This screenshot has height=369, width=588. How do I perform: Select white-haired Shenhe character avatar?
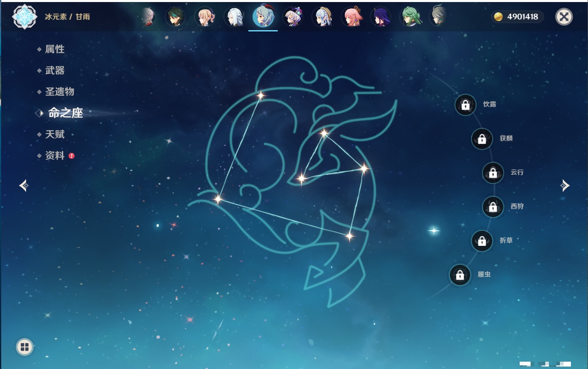(235, 17)
